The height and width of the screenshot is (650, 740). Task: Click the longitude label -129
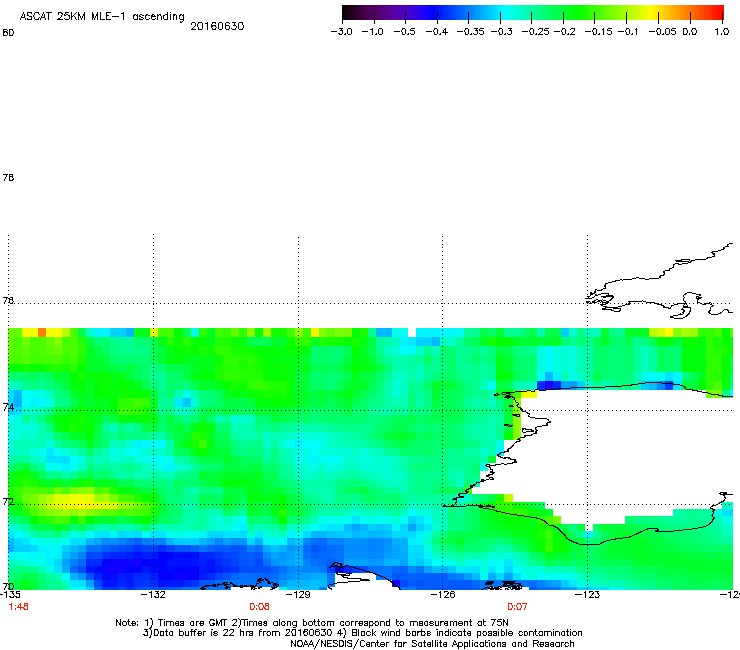pyautogui.click(x=298, y=595)
